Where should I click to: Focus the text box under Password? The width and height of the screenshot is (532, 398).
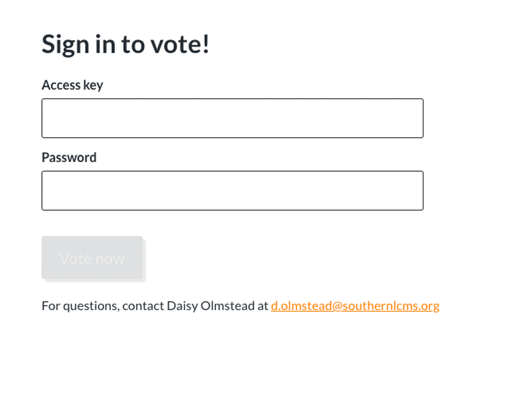(232, 191)
